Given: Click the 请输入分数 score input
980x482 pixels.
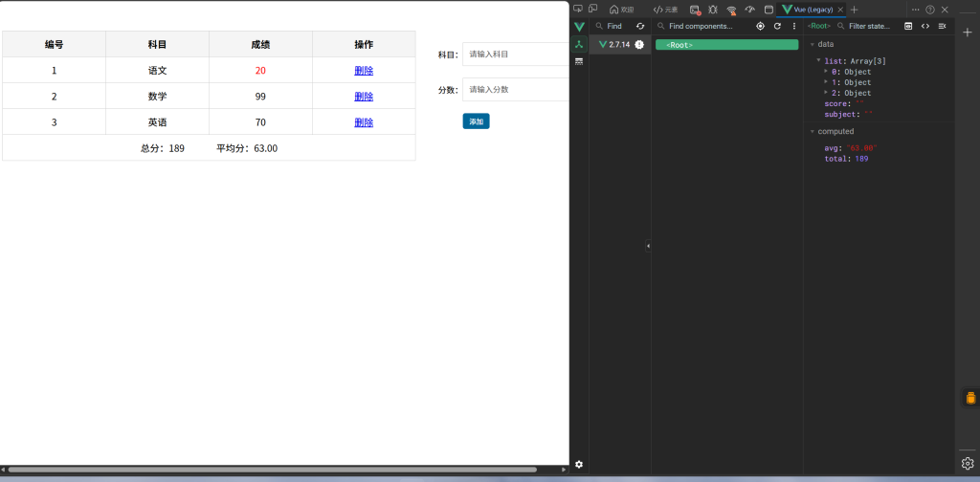Looking at the screenshot, I should (516, 89).
